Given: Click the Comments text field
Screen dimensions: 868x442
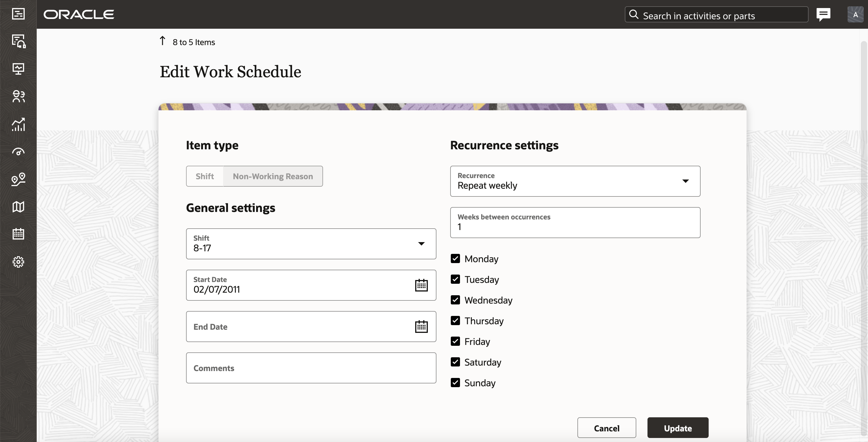Looking at the screenshot, I should pos(311,368).
